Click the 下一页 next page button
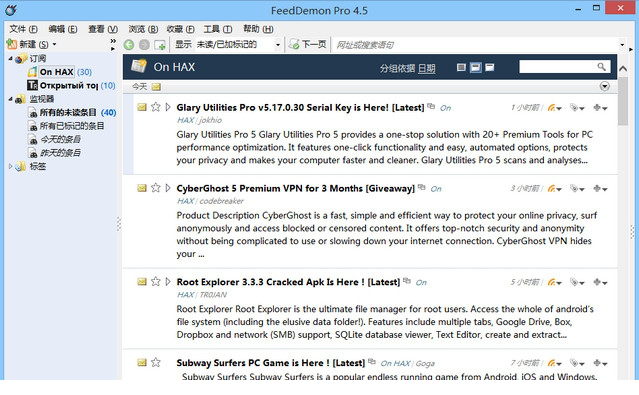 click(x=308, y=44)
